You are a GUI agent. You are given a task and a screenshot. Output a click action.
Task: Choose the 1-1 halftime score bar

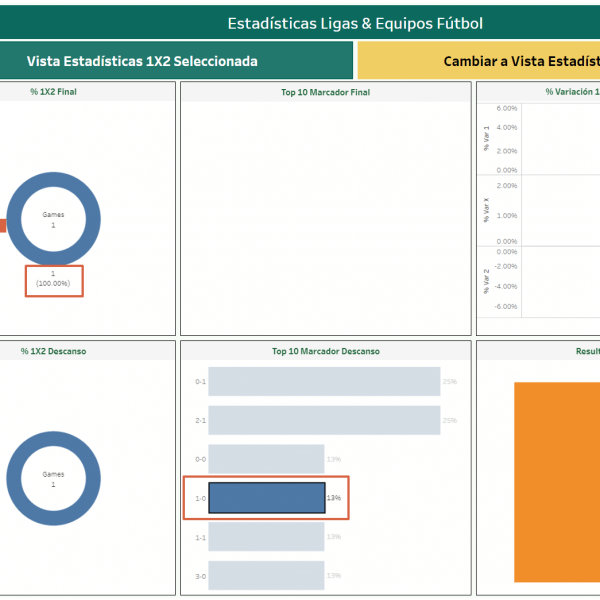(x=266, y=537)
